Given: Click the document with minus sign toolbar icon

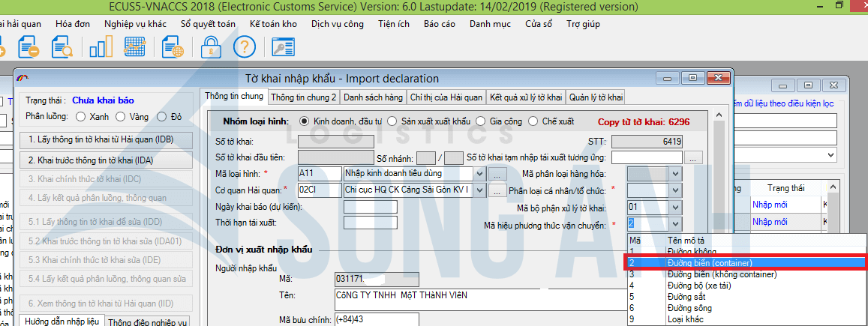Looking at the screenshot, I should click(30, 47).
